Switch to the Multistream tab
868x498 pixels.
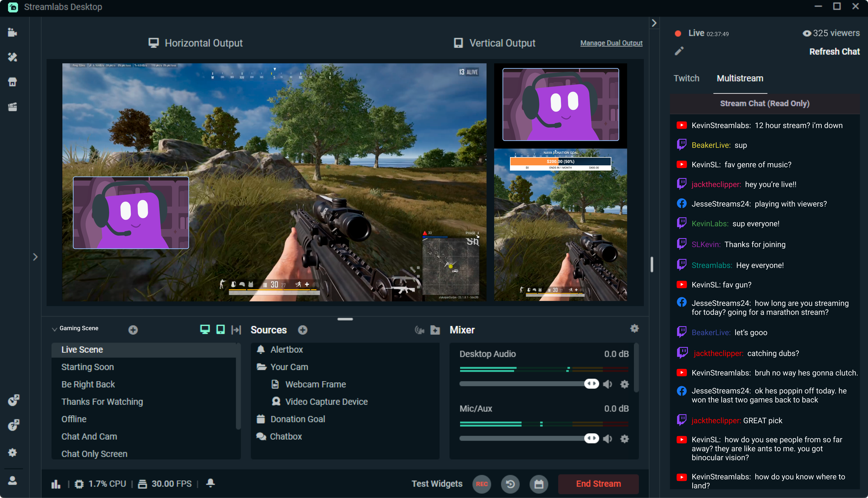[740, 78]
